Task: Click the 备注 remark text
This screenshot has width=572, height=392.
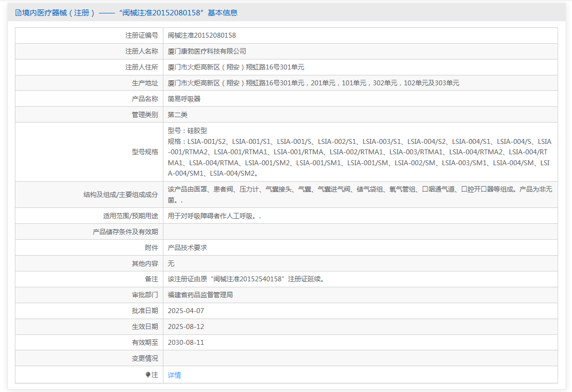Action: click(246, 279)
